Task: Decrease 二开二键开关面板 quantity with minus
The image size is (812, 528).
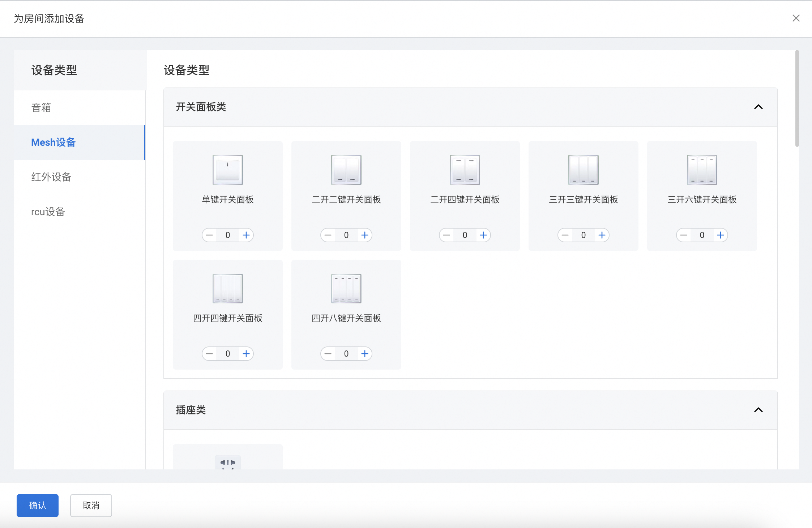Action: tap(328, 235)
